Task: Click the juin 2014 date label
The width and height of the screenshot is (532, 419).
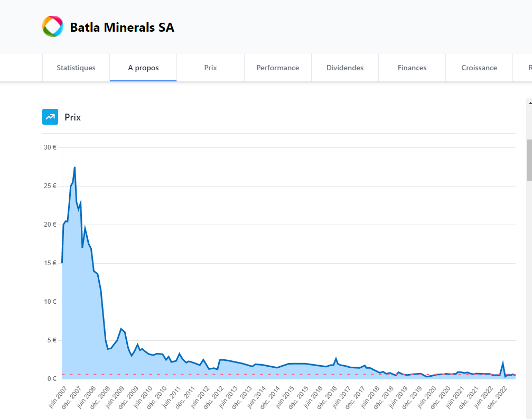Action: [x=257, y=397]
